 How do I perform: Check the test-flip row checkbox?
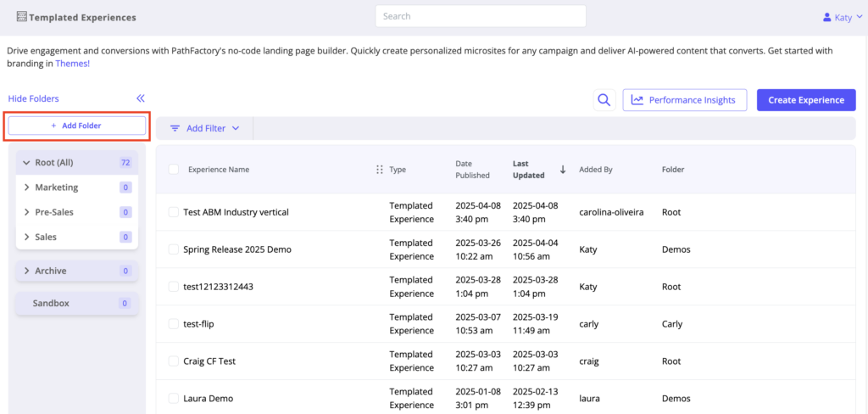click(x=174, y=324)
